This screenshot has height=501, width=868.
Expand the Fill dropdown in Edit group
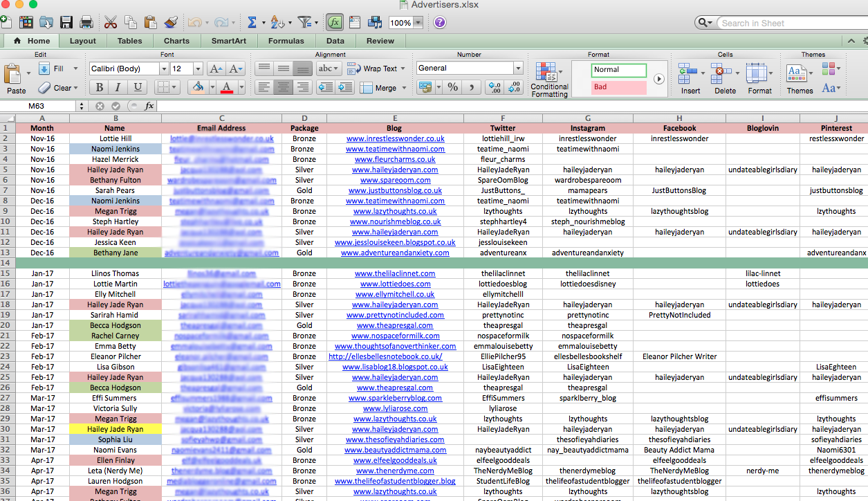point(76,69)
